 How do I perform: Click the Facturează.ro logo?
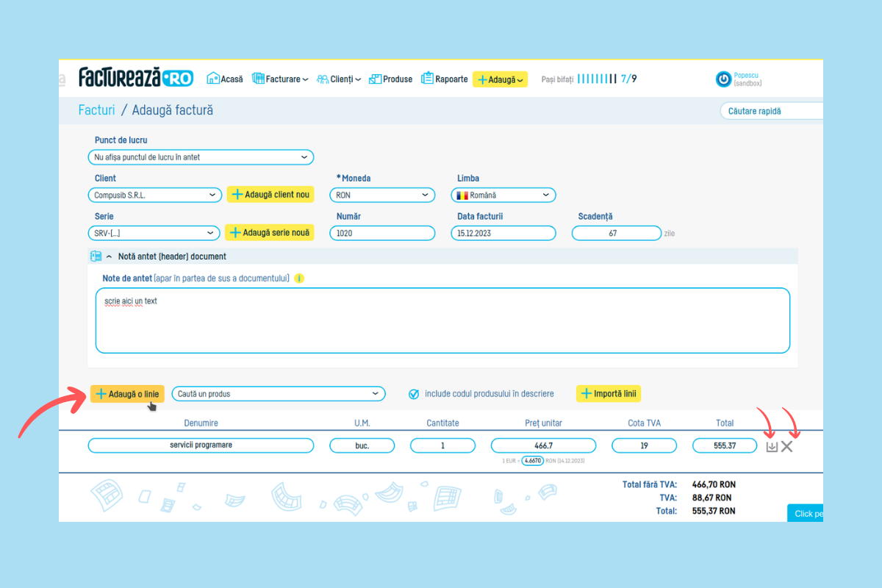point(136,78)
